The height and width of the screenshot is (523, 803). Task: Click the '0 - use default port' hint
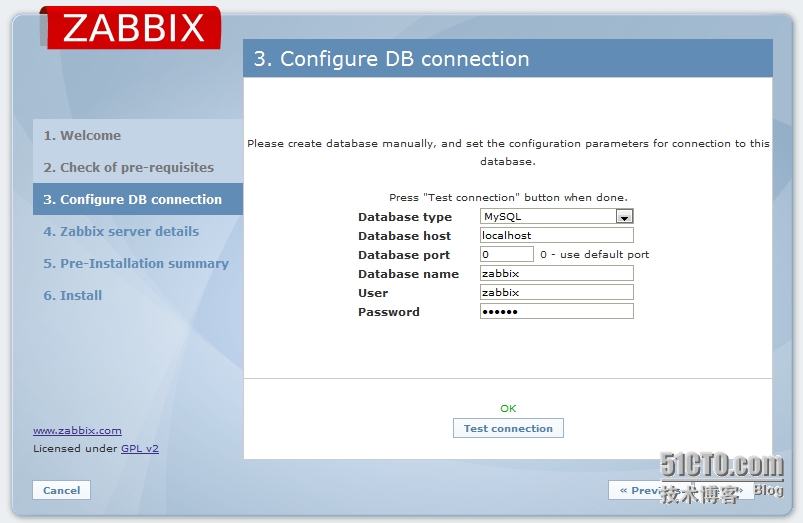tap(594, 255)
